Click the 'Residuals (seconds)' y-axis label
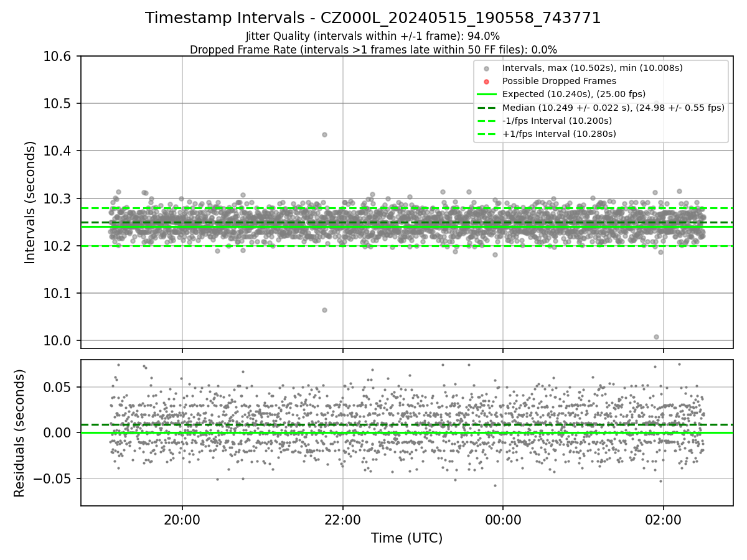 (x=19, y=433)
